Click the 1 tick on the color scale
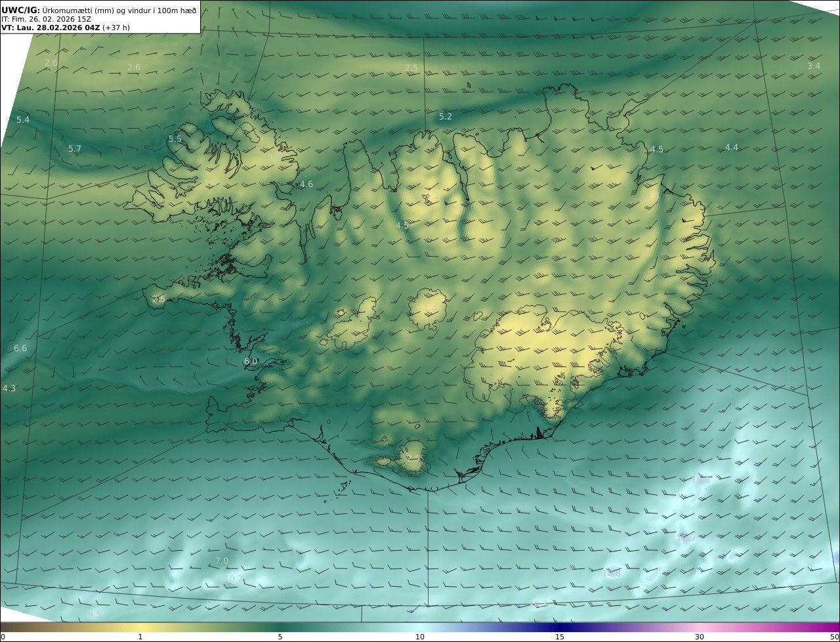Image resolution: width=840 pixels, height=642 pixels. point(140,637)
